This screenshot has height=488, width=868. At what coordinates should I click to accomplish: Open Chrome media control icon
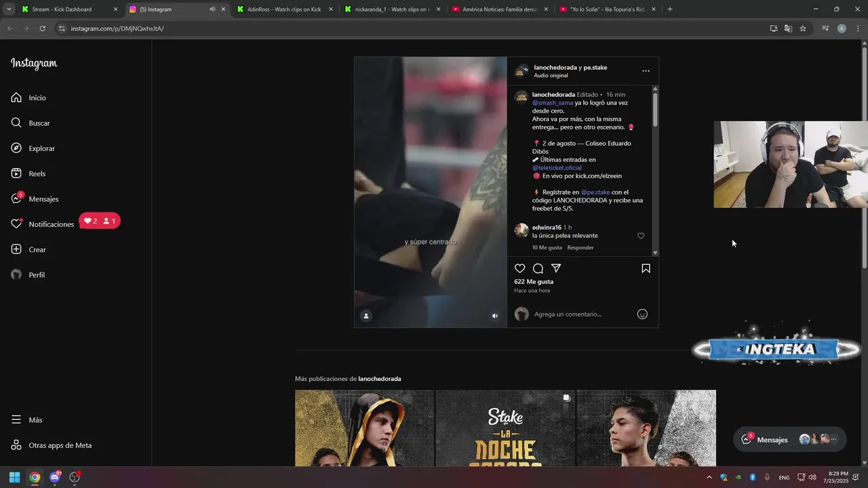pyautogui.click(x=825, y=28)
